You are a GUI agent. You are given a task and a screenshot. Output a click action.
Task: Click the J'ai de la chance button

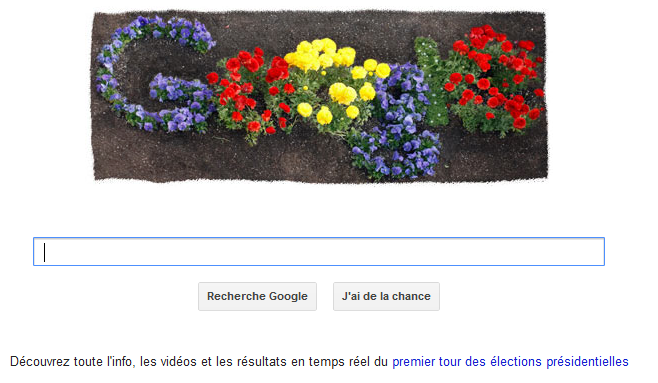pos(386,297)
